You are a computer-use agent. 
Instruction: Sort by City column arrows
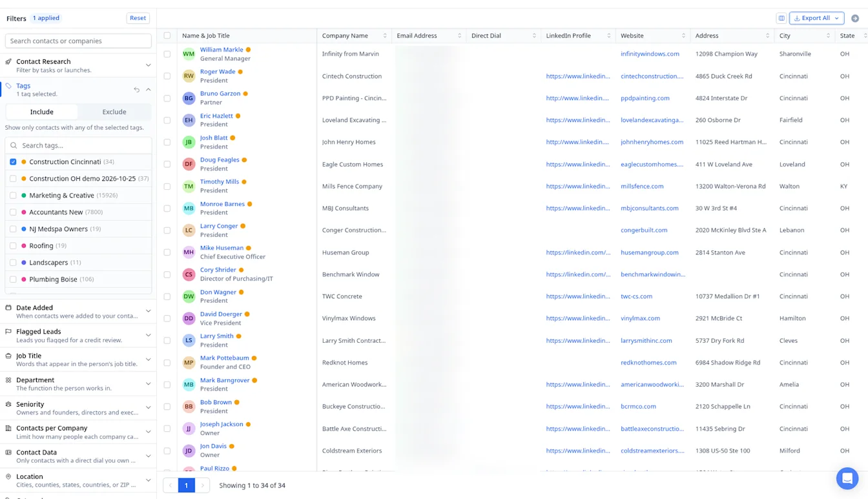click(x=828, y=36)
